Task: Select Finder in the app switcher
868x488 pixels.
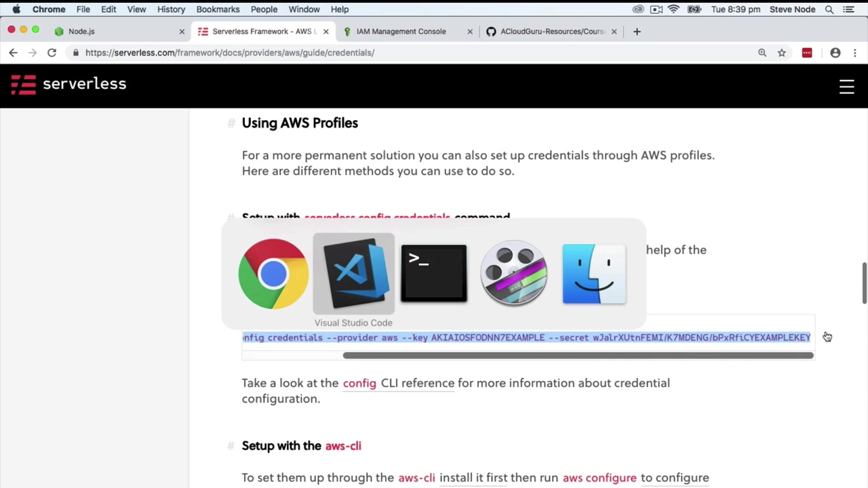Action: (593, 274)
